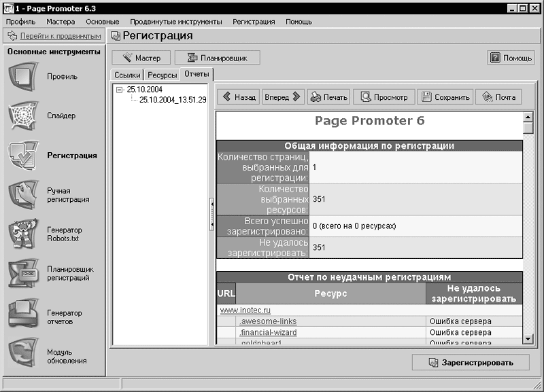Click the icon beside Перейти к продвинутым
This screenshot has height=392, width=544.
tap(12, 36)
